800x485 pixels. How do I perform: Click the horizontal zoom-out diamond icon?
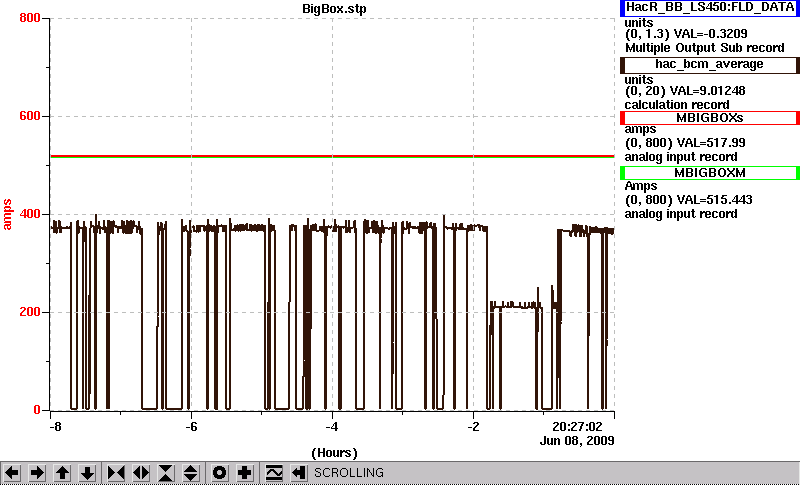[141, 473]
